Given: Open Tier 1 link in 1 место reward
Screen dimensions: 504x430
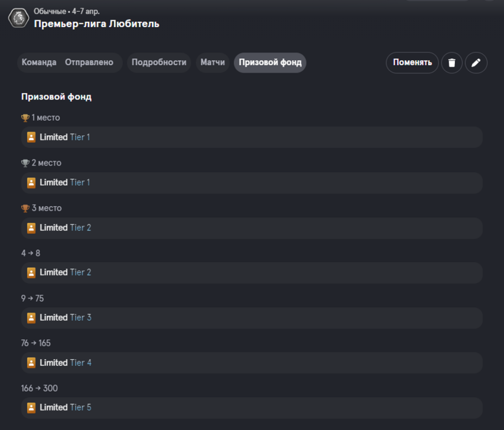Looking at the screenshot, I should tap(80, 137).
